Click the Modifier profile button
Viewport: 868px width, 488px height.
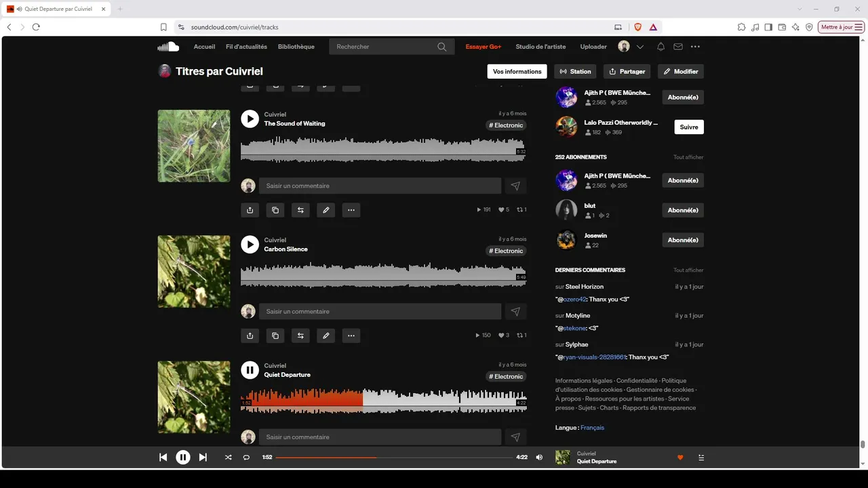pyautogui.click(x=681, y=71)
